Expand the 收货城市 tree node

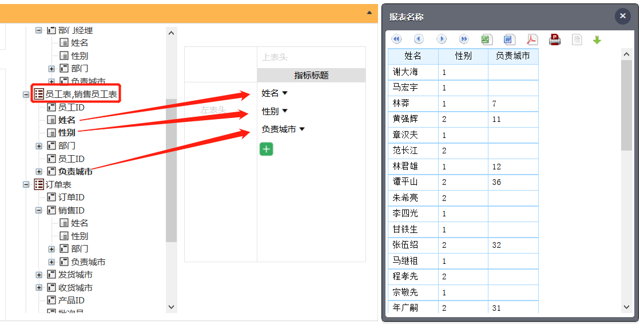coord(39,288)
